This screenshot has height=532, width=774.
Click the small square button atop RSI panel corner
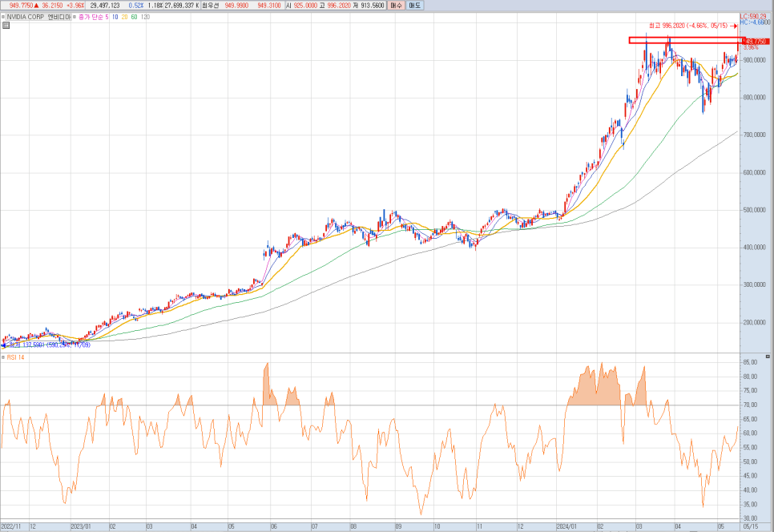tap(768, 357)
